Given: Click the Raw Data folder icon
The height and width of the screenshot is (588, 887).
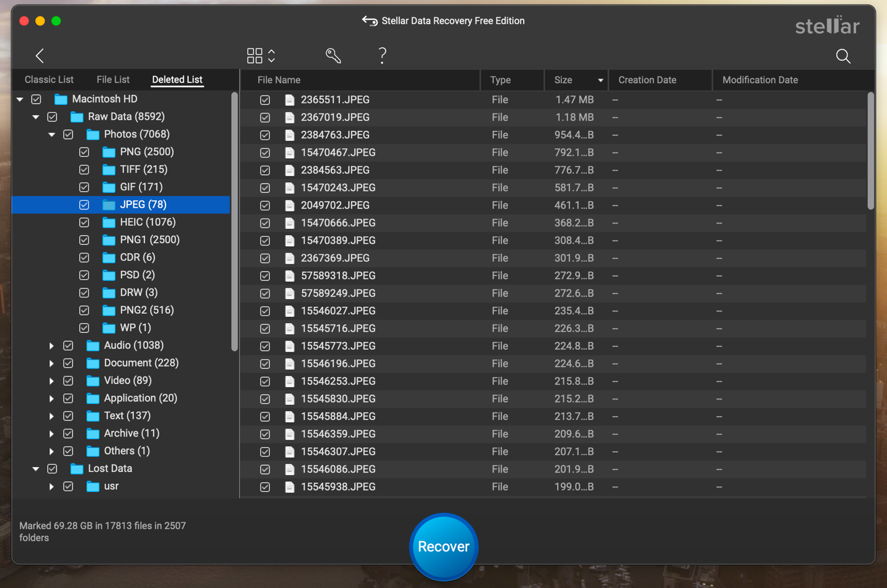Looking at the screenshot, I should 77,117.
